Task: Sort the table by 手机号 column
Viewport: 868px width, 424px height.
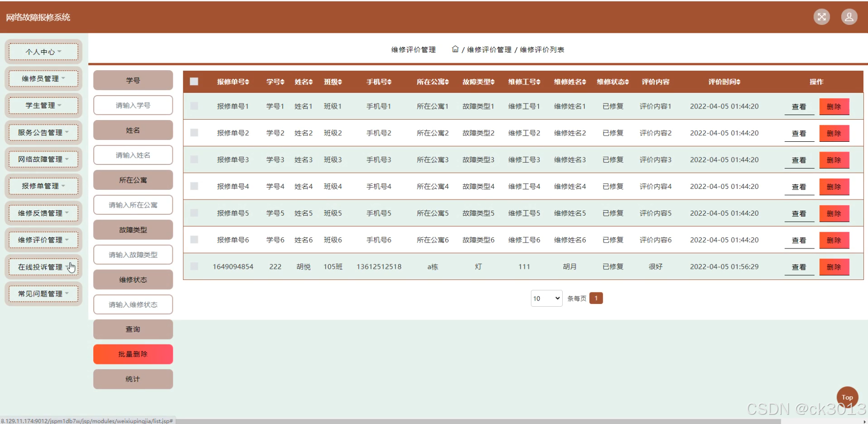Action: 378,81
